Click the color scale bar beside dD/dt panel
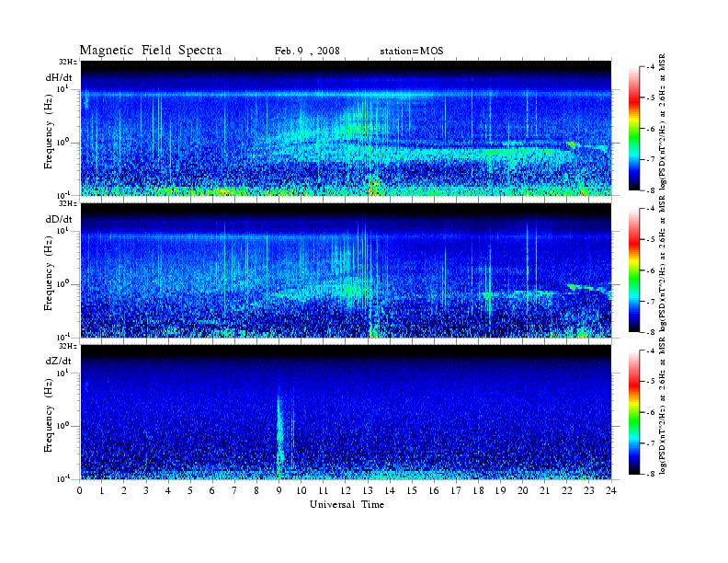The image size is (728, 563). pos(633,270)
